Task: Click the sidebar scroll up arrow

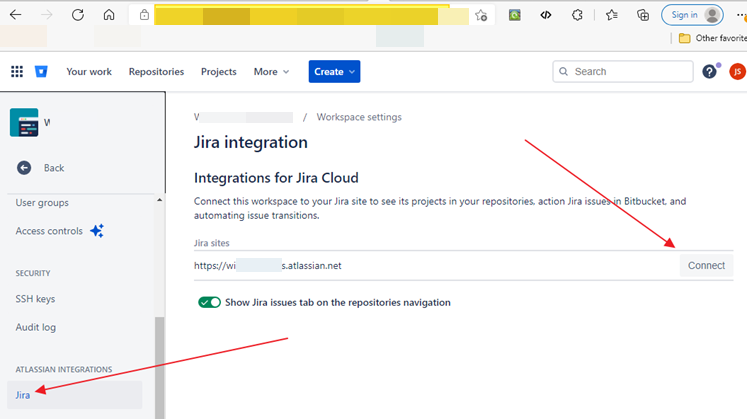Action: coord(160,200)
